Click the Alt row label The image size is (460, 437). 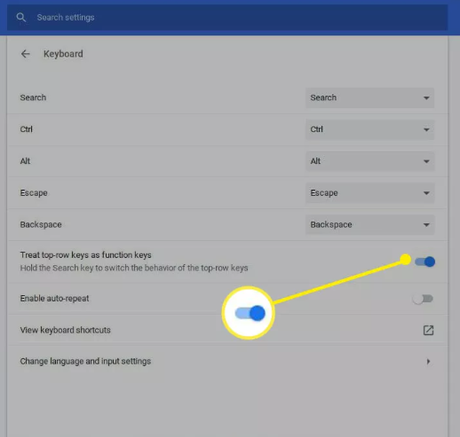[x=25, y=161]
